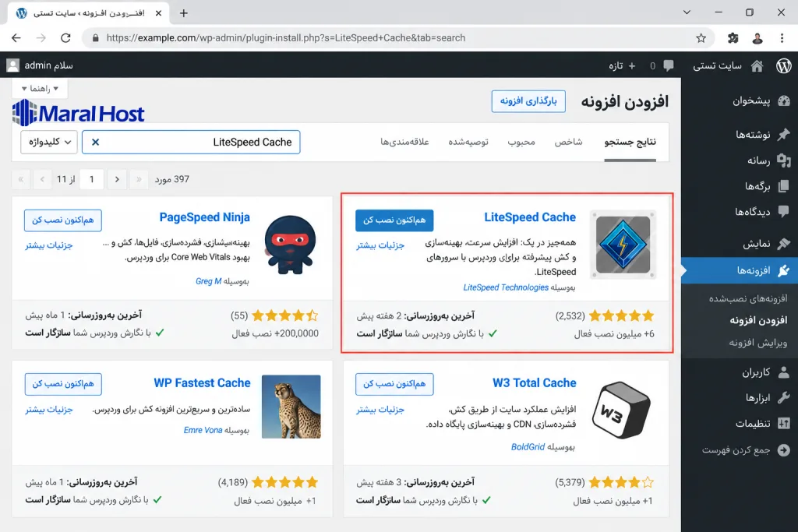Open the browser extensions puzzle icon
This screenshot has width=798, height=532.
coord(733,37)
